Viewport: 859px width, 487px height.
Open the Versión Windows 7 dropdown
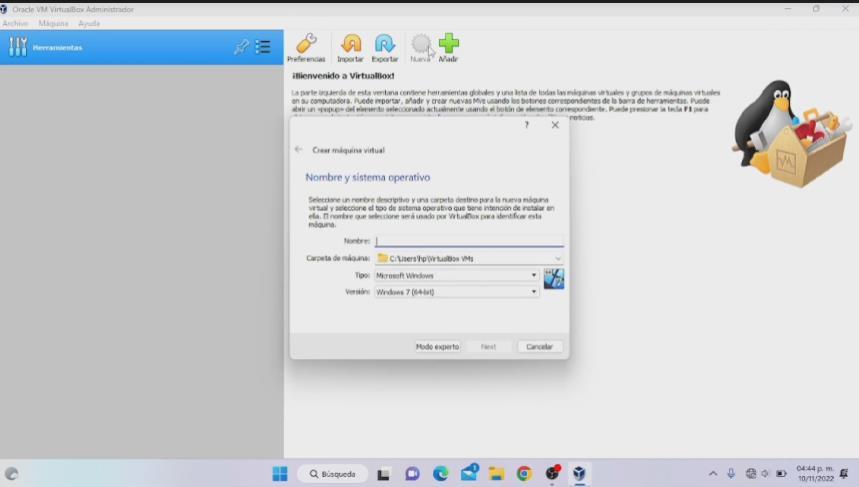pos(456,292)
